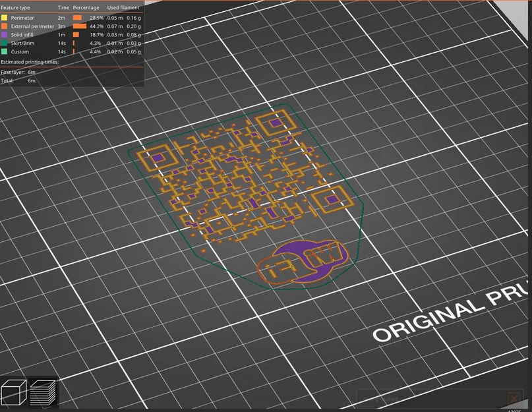Click the 28.5% Perimeter percentage value
The image size is (532, 412).
point(97,18)
